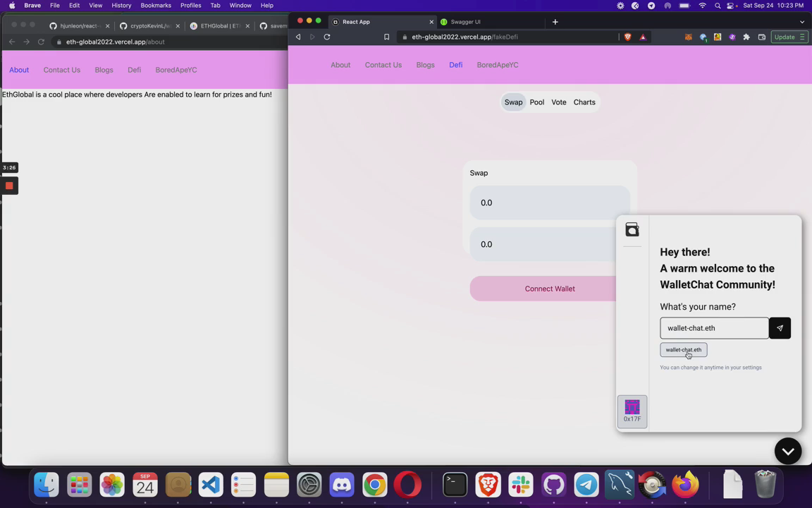Open Spotlight search in the menu bar
812x508 pixels.
click(718, 6)
